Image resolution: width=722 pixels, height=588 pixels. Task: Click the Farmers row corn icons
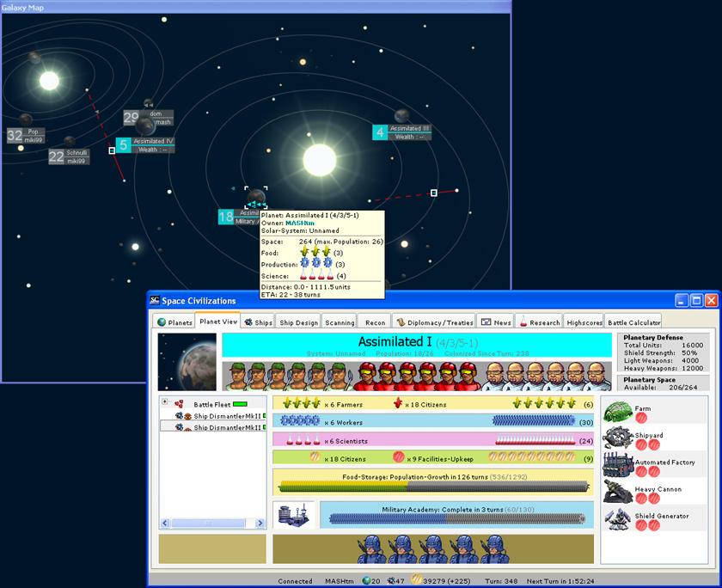(x=302, y=403)
